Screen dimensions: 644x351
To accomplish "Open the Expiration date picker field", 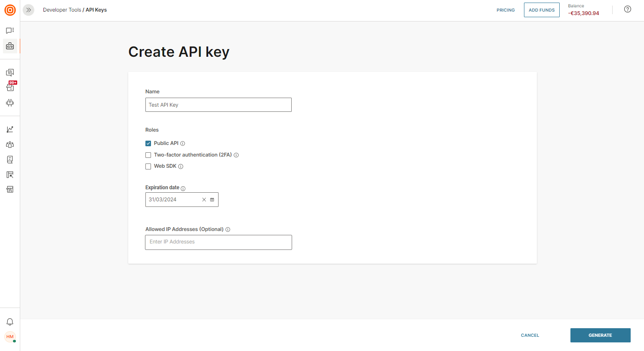I will [173, 200].
